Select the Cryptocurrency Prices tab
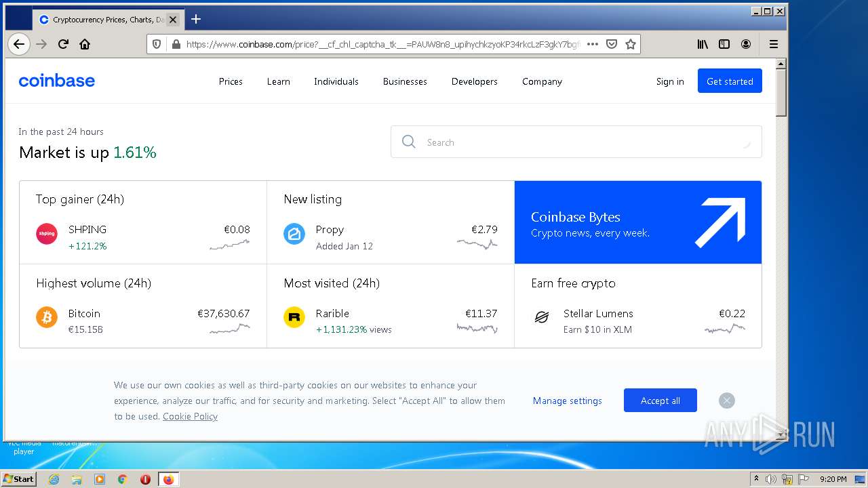868x488 pixels. click(x=107, y=20)
